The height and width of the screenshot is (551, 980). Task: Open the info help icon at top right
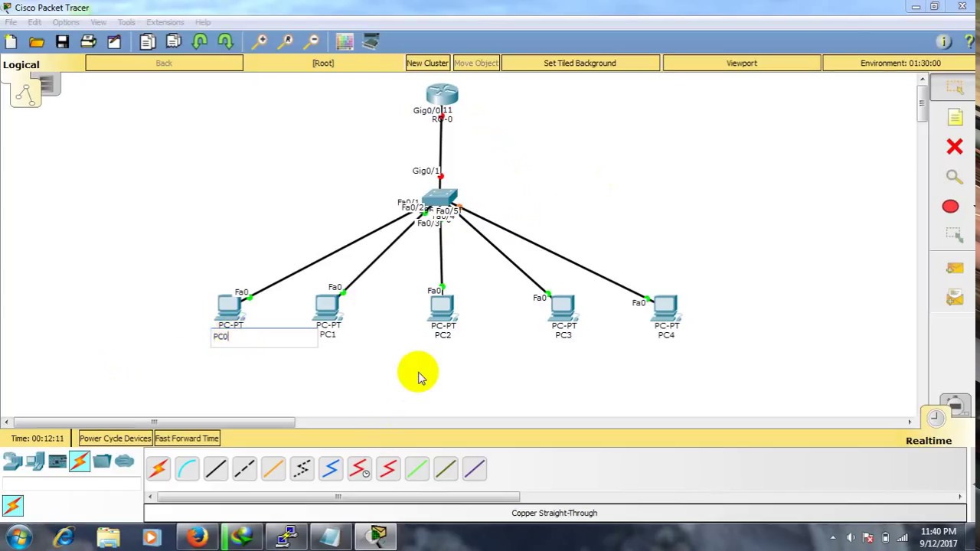pyautogui.click(x=944, y=42)
